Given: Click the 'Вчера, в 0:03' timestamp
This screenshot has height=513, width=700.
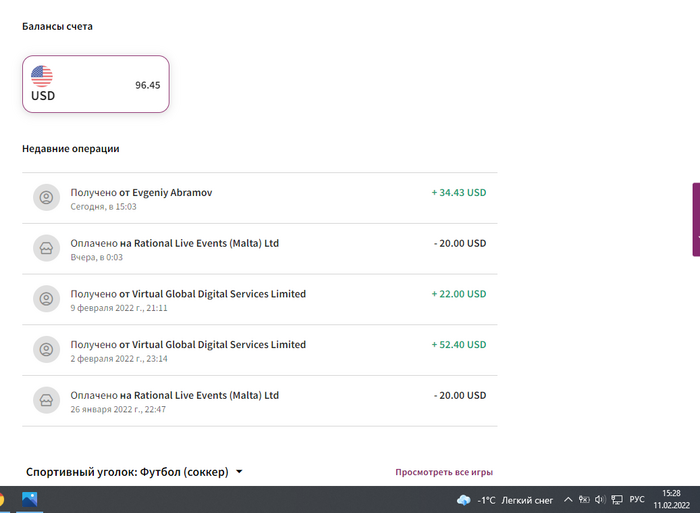Looking at the screenshot, I should [x=96, y=257].
